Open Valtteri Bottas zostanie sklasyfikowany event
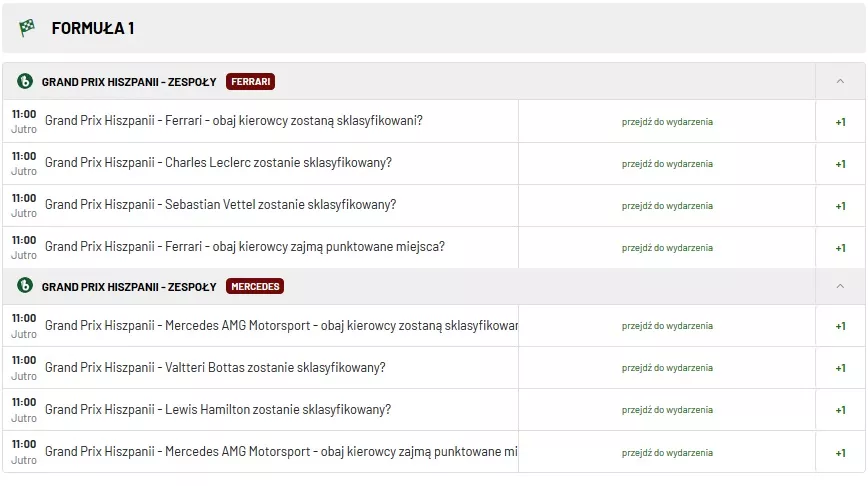Image resolution: width=868 pixels, height=486 pixels. [x=215, y=368]
